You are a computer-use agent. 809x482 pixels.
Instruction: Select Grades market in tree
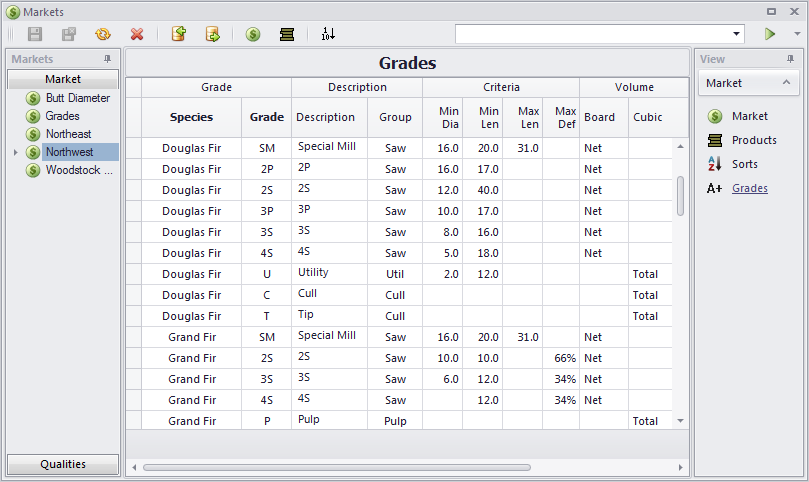62,116
